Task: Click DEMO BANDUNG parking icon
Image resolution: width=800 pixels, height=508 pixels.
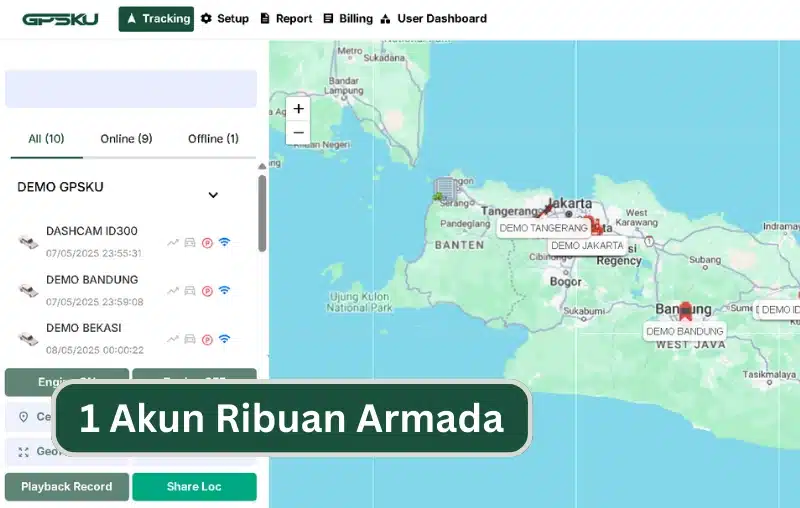Action: click(x=207, y=291)
